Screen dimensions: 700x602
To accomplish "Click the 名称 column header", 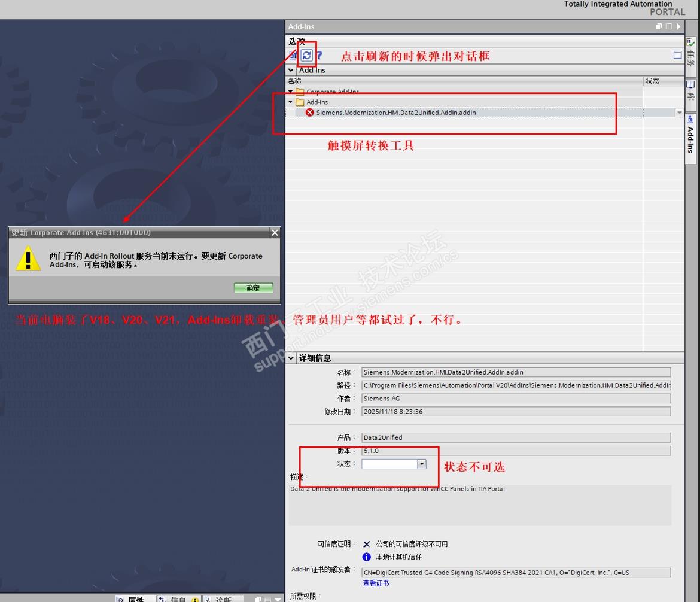I will point(464,81).
